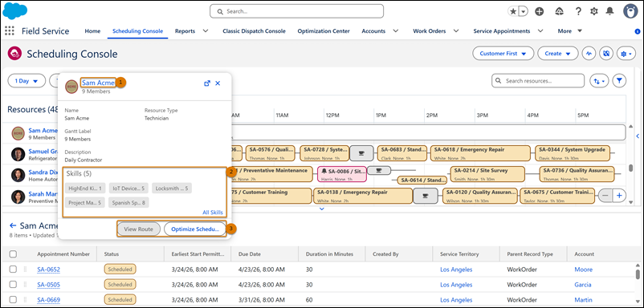
Task: Click Samuel's resource avatar photo
Action: (x=18, y=154)
